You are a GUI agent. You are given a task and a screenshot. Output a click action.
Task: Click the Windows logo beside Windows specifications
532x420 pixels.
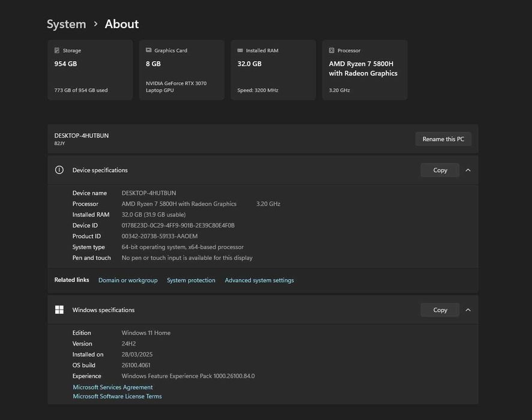(x=59, y=310)
